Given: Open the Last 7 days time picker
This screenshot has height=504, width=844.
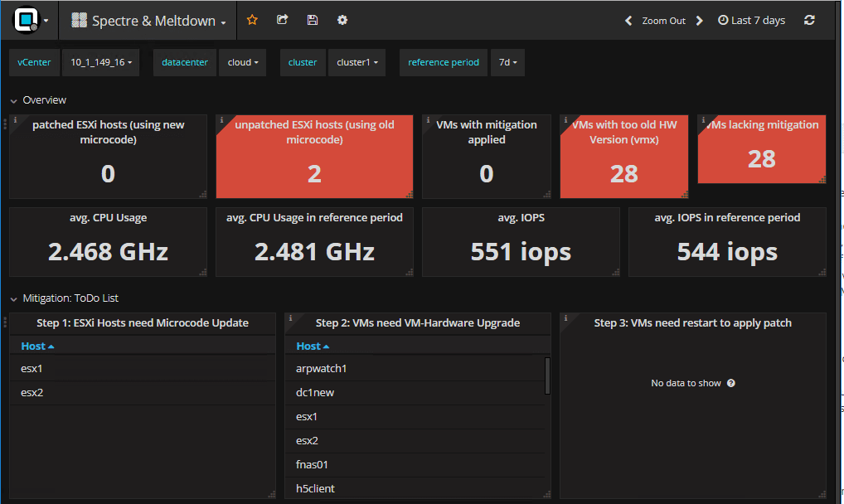Looking at the screenshot, I should (751, 21).
